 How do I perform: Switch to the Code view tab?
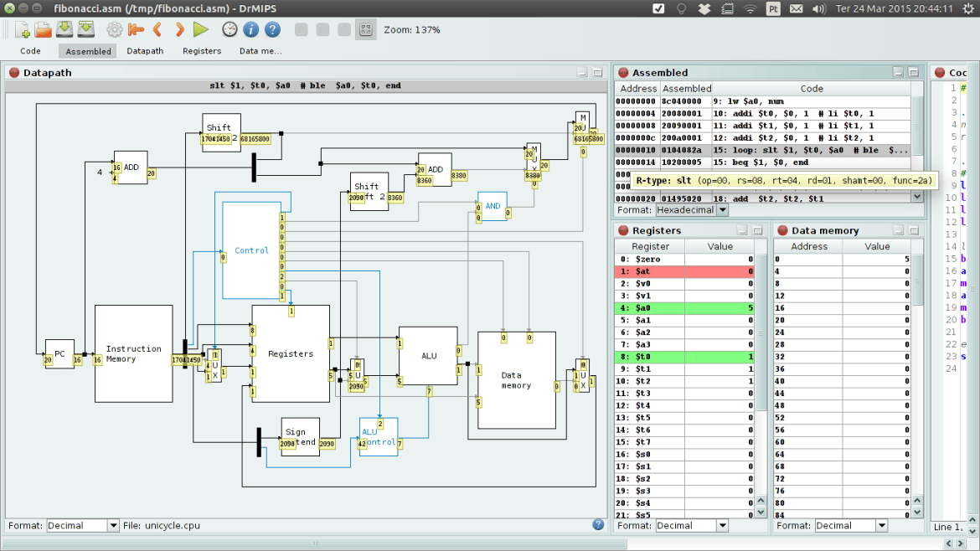[30, 51]
